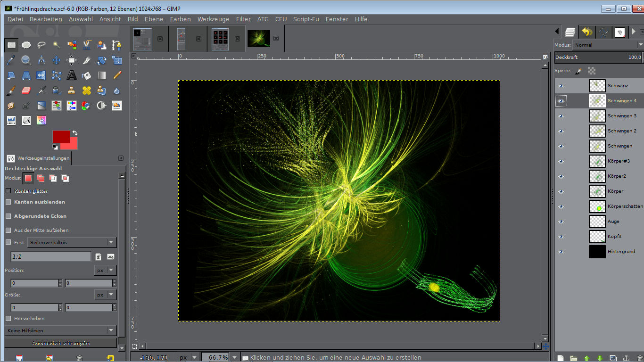The height and width of the screenshot is (362, 644).
Task: Select the Alignment tool
Action: 72,60
